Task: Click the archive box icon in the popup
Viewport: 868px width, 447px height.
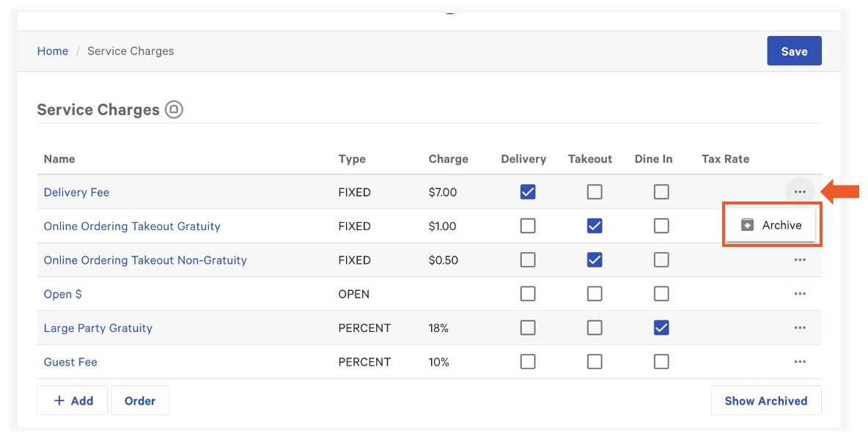Action: click(747, 225)
